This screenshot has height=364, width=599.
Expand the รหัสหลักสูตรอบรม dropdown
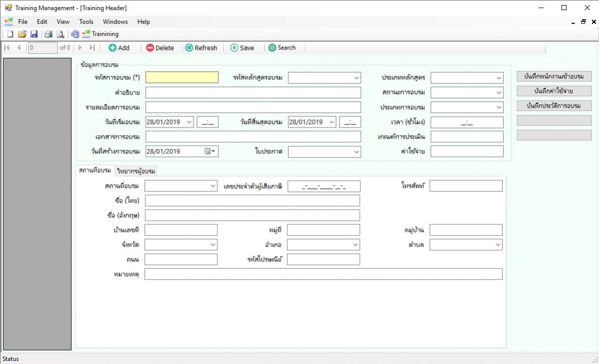tap(356, 78)
